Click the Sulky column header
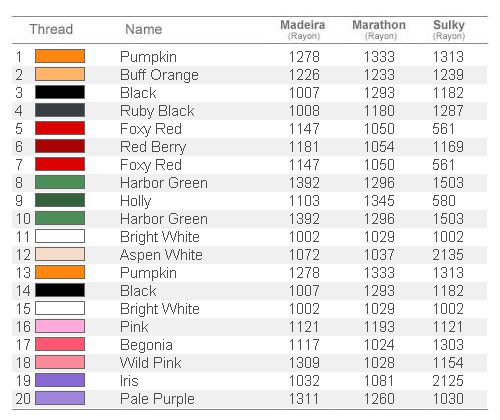500x420 pixels. point(449,30)
